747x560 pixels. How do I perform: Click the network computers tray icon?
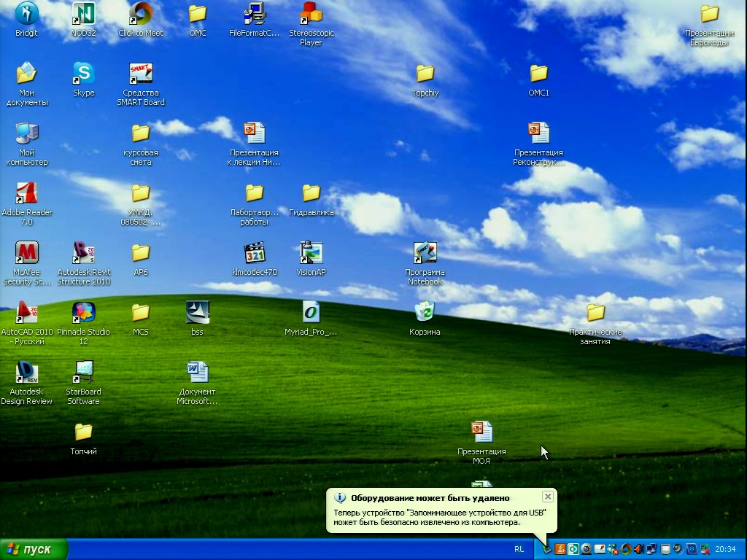[651, 550]
